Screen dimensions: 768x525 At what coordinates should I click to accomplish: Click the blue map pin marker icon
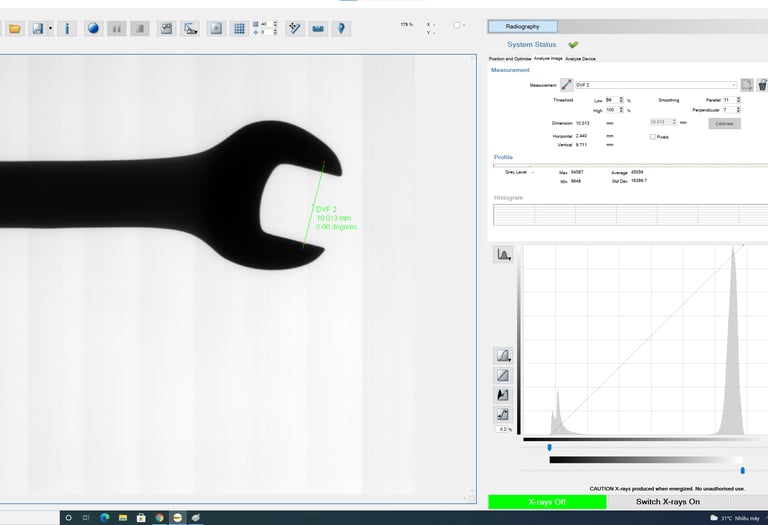click(x=341, y=29)
